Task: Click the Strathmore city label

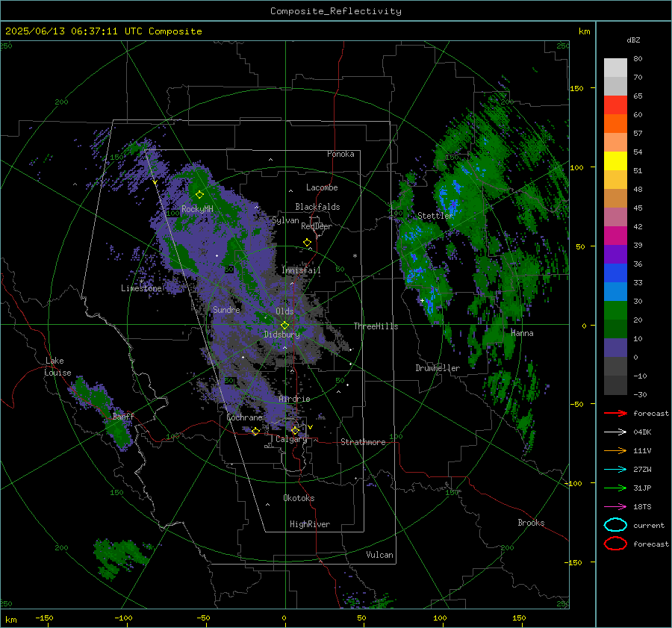Action: coord(363,442)
